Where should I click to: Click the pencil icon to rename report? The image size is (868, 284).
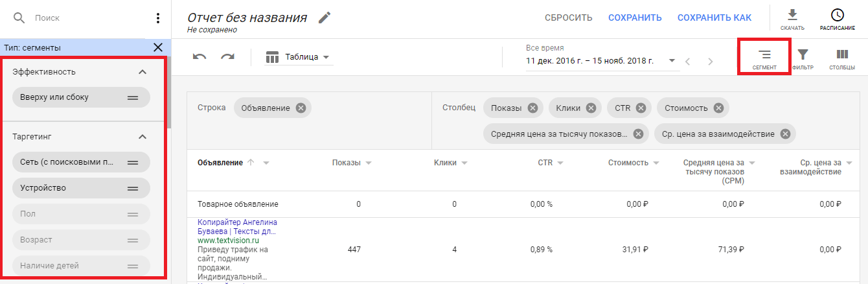[x=325, y=18]
